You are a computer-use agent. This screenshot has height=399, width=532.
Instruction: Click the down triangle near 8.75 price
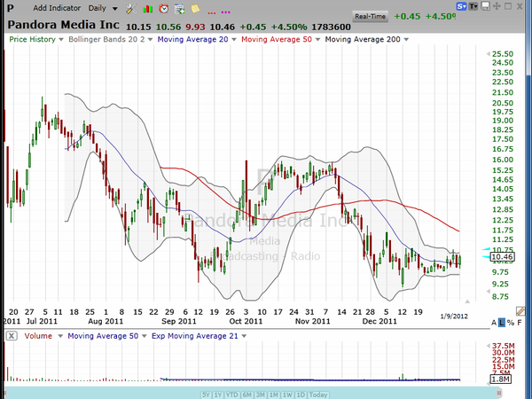[x=489, y=291]
